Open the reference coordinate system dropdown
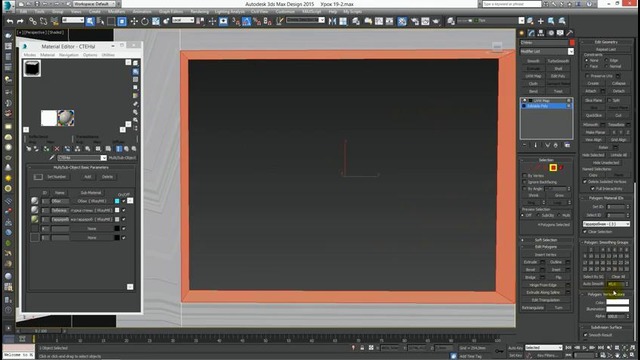This screenshot has height=360, width=640. (182, 20)
